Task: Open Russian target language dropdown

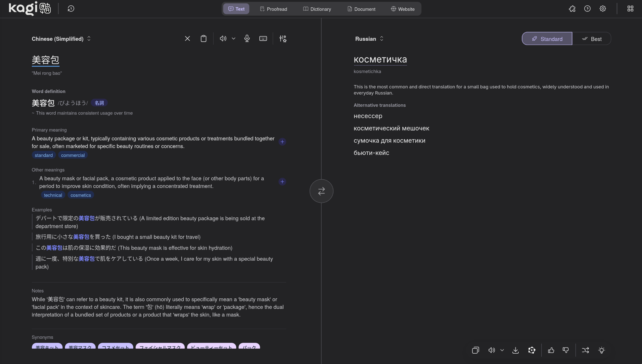Action: coord(369,39)
